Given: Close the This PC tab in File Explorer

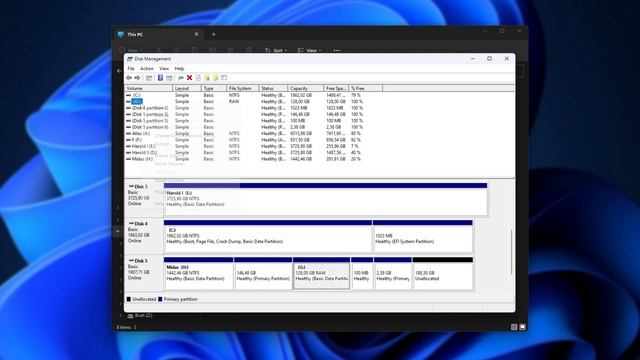Looking at the screenshot, I should point(196,34).
